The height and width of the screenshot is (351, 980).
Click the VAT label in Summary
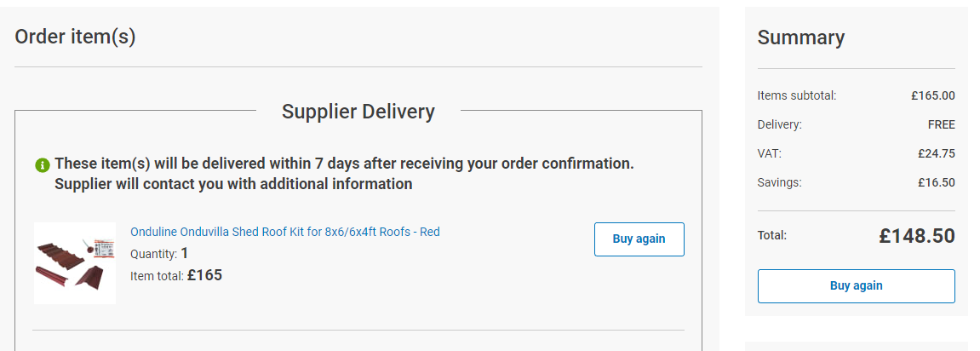[769, 153]
